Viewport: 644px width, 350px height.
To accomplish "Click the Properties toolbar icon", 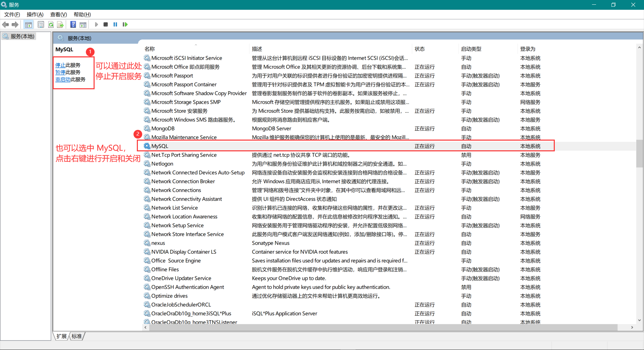I will pyautogui.click(x=41, y=24).
